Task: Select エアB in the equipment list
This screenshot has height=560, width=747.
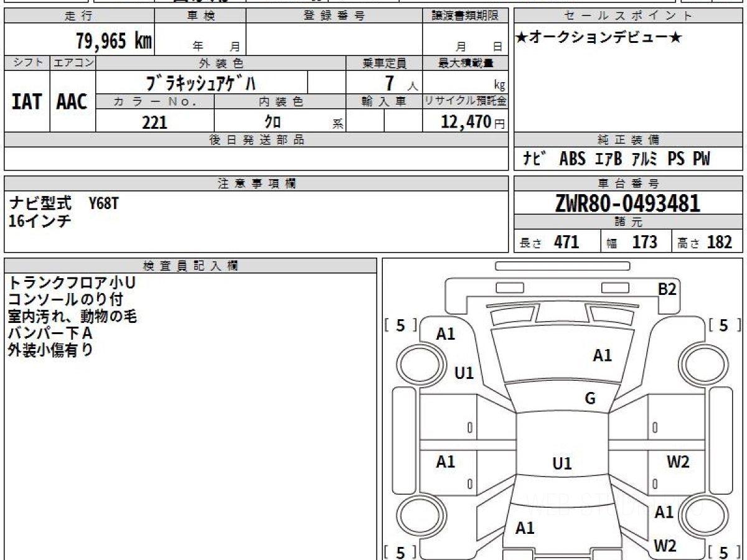Action: click(608, 159)
